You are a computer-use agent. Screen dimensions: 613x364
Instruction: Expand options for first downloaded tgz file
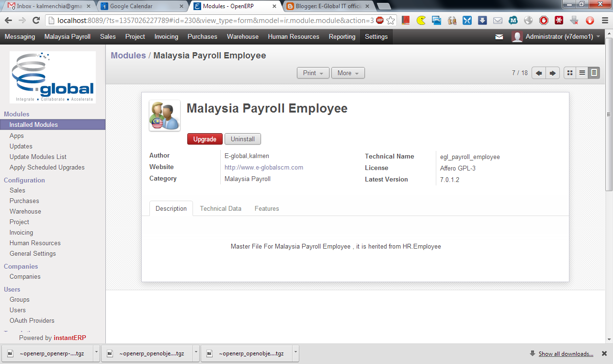pos(96,353)
